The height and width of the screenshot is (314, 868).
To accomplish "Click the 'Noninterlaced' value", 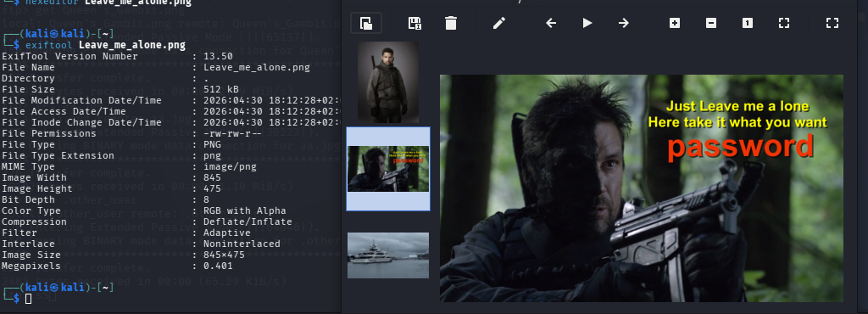I will coord(242,244).
